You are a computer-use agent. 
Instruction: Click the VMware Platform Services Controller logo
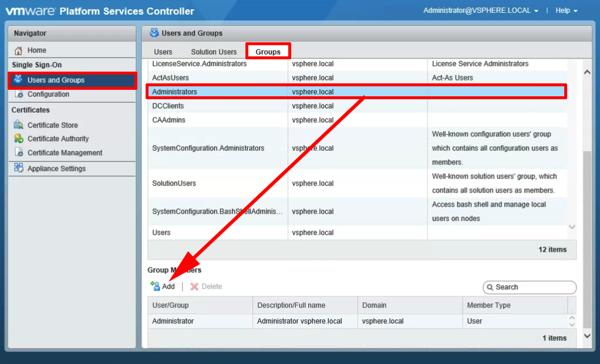(100, 11)
